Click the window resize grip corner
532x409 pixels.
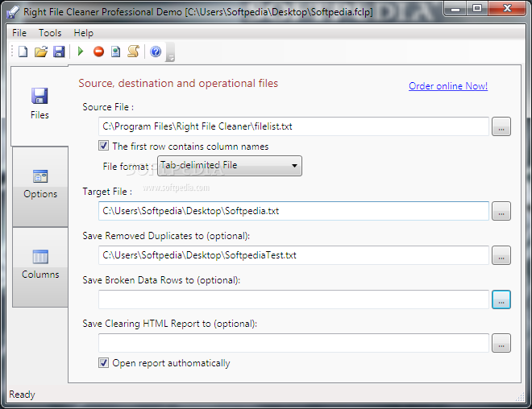pos(521,397)
